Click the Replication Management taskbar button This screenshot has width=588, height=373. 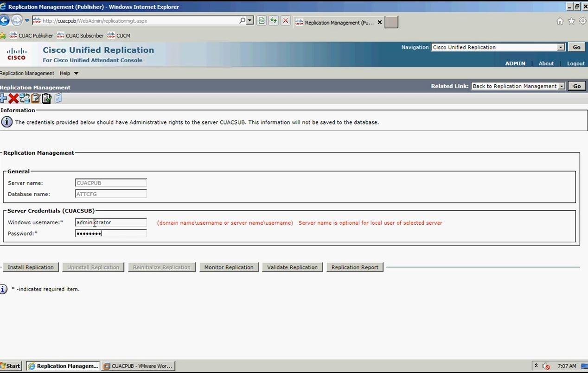tap(63, 366)
